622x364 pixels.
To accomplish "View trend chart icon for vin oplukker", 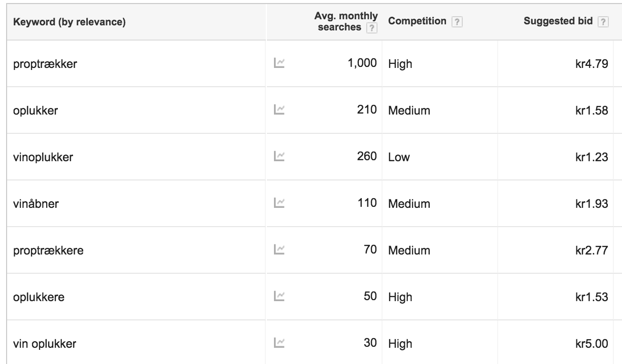I will [x=278, y=343].
